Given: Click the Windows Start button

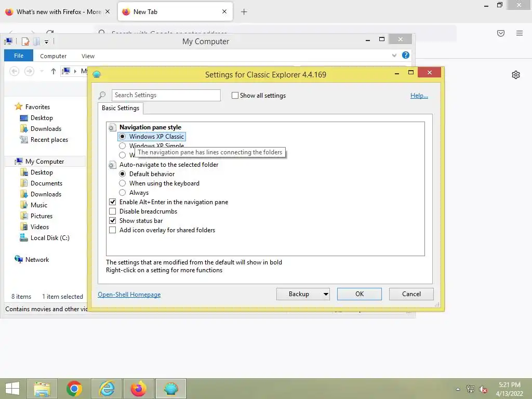Looking at the screenshot, I should click(x=12, y=389).
